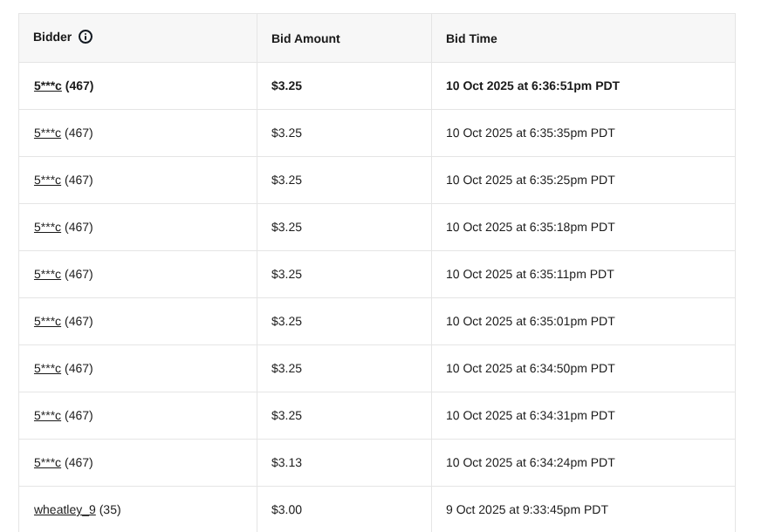Viewport: 782px width, 532px height.
Task: Click the 9 Oct 2025 9:33:45pm timestamp
Action: coord(526,510)
